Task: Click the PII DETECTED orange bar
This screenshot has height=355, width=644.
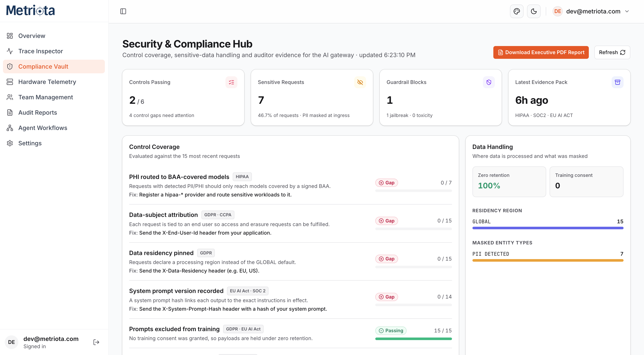Action: [x=548, y=260]
